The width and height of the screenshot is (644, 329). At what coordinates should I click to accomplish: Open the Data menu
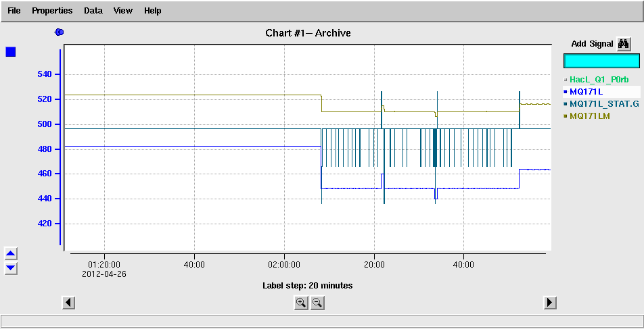pyautogui.click(x=93, y=11)
